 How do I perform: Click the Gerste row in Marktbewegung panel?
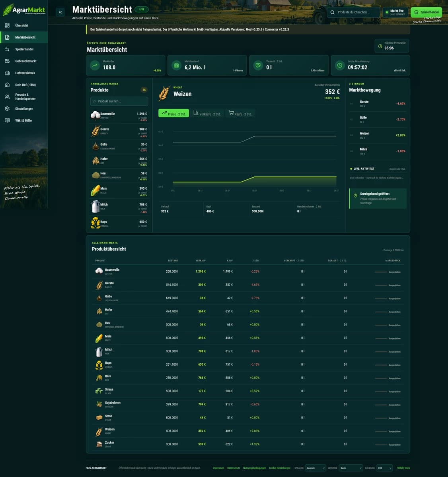click(x=377, y=104)
